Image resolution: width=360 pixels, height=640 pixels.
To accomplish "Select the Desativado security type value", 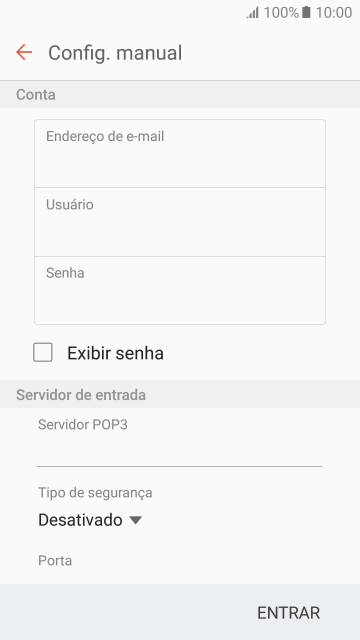I will (x=80, y=520).
